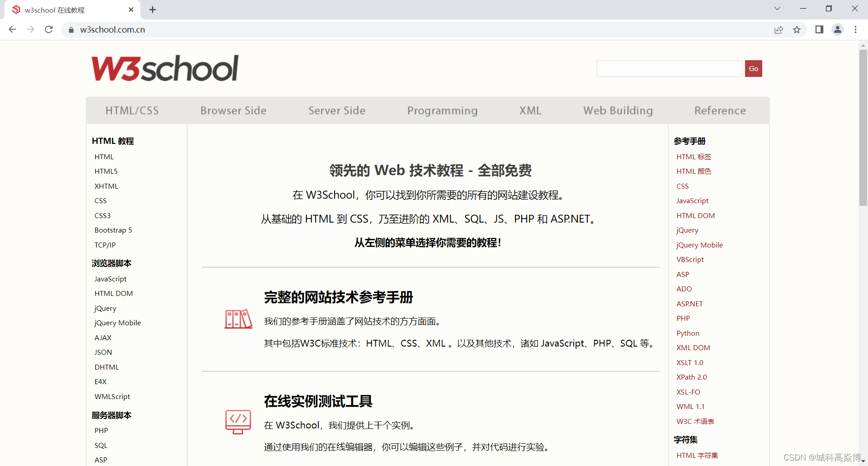Open WMLScript tutorial link
Screen dimensions: 868x466
(112, 396)
